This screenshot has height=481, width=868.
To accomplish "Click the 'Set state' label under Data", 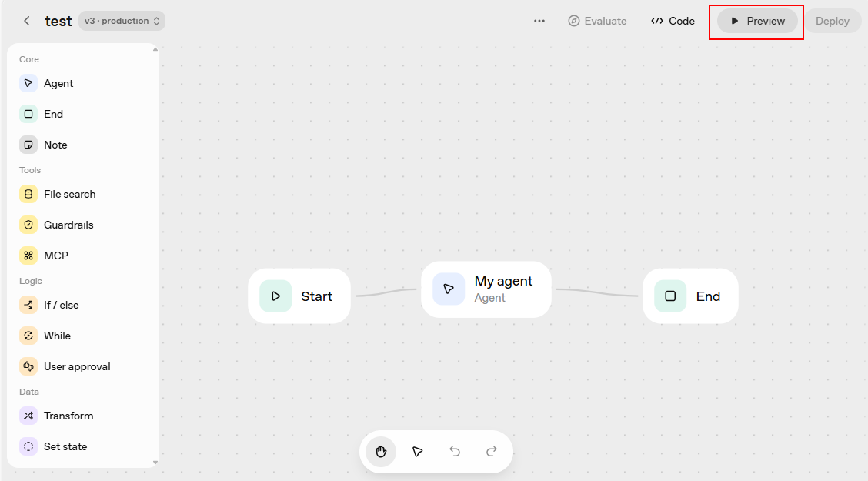I will (x=65, y=446).
